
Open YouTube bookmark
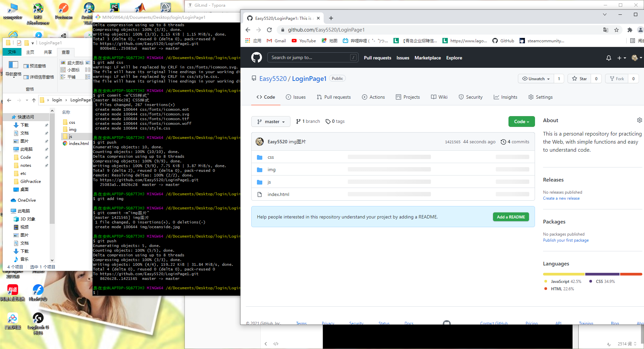(304, 41)
